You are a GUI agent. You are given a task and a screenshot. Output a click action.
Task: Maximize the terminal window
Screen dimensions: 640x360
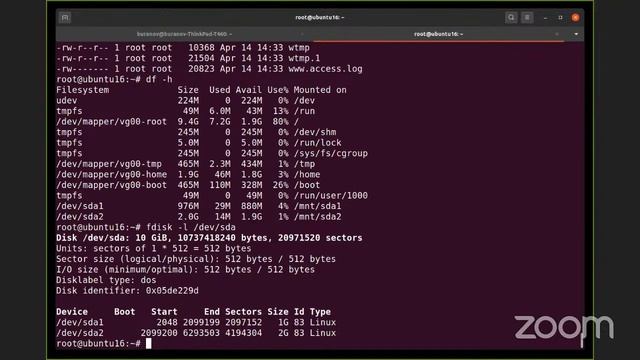pyautogui.click(x=560, y=18)
